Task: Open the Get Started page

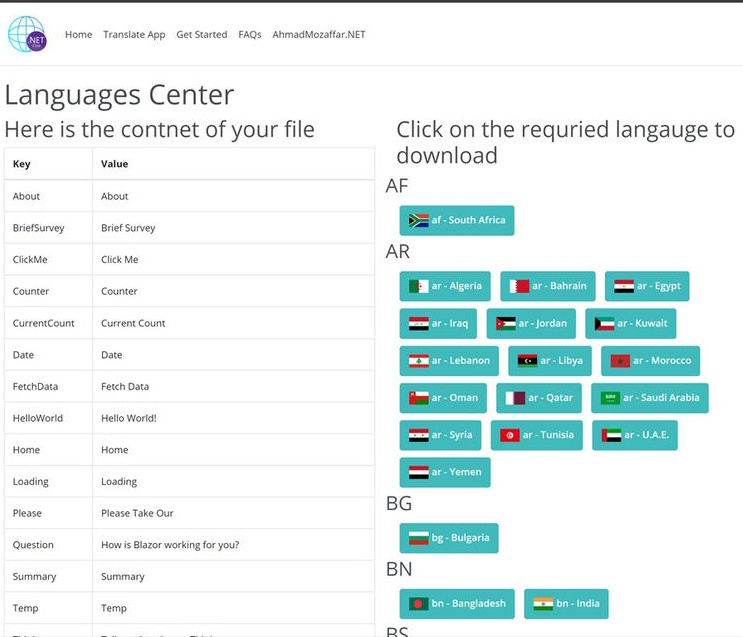Action: click(201, 35)
